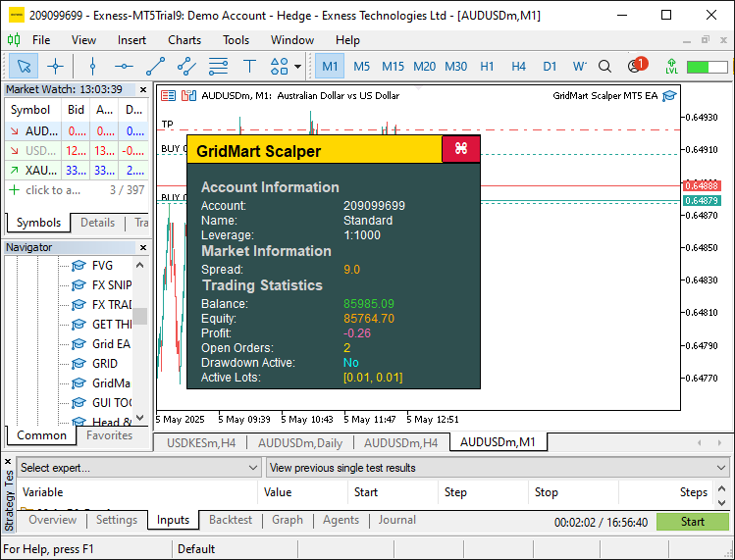Select the trendline drawing tool
This screenshot has height=560, width=735.
pos(155,66)
